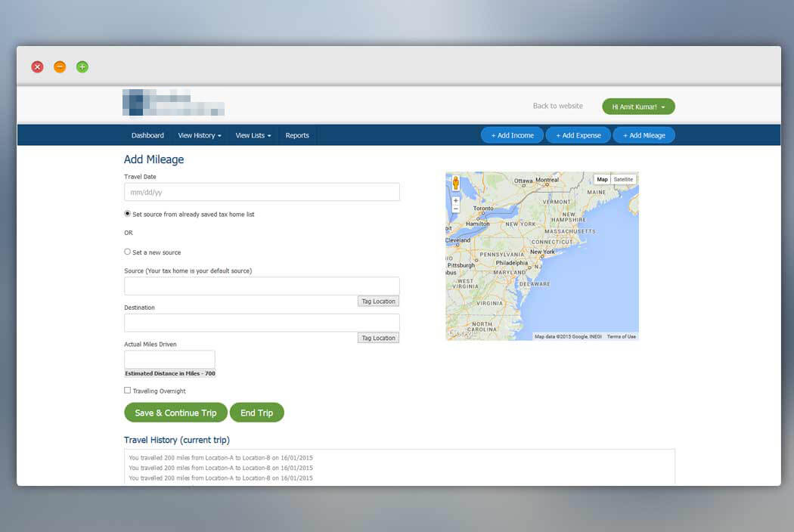Zoom in on the map with plus
This screenshot has height=532, width=794.
pyautogui.click(x=456, y=200)
